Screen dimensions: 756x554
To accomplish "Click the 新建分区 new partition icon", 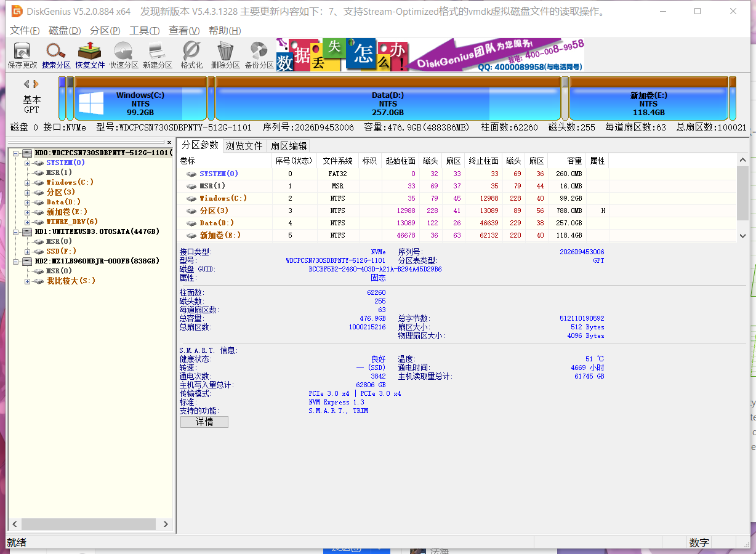I will (157, 54).
